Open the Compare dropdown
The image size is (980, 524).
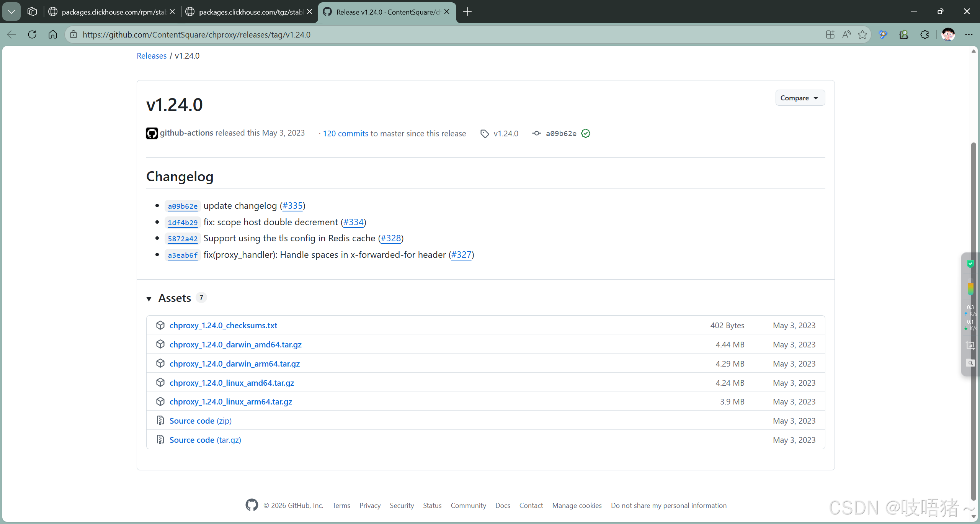[800, 98]
